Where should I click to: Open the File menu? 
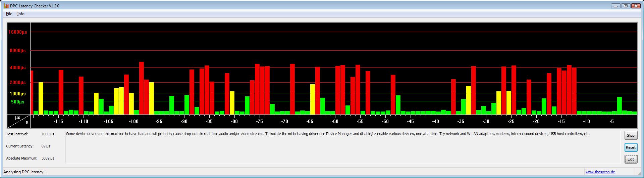9,14
